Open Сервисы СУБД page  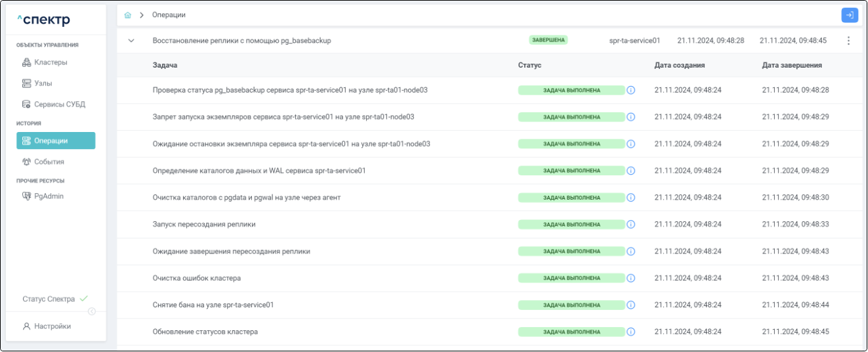pos(59,104)
